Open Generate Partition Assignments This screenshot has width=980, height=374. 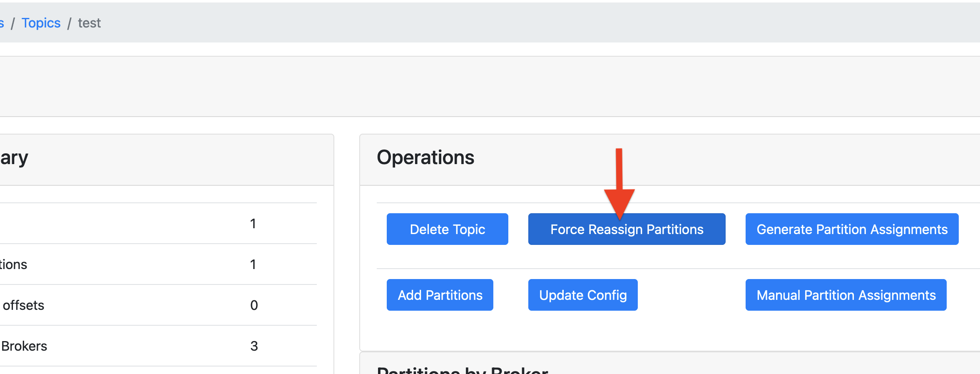pos(852,229)
